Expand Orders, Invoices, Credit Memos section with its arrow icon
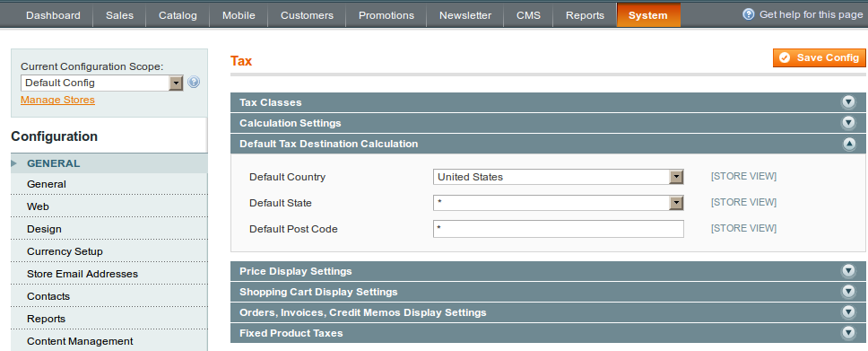Image resolution: width=868 pixels, height=351 pixels. click(848, 312)
